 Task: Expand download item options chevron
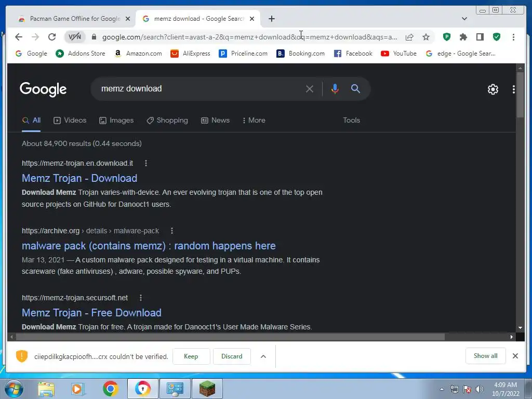point(263,356)
